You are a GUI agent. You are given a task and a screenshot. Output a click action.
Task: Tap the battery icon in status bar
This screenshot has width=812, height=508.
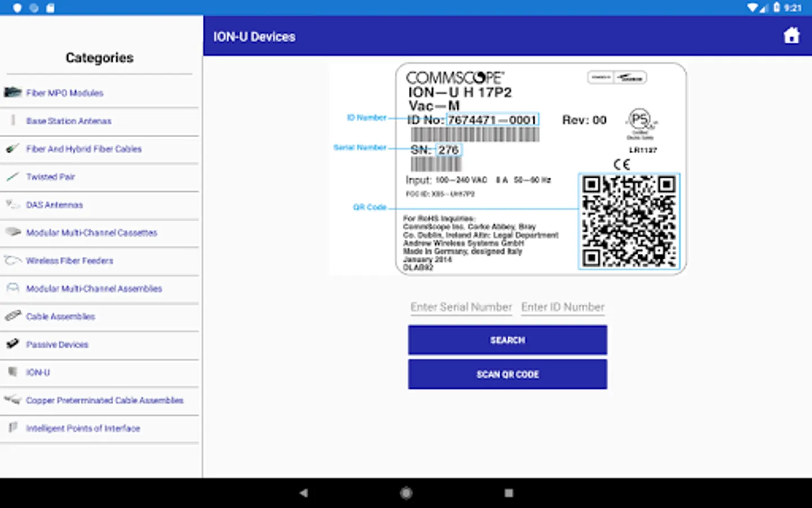tap(776, 7)
